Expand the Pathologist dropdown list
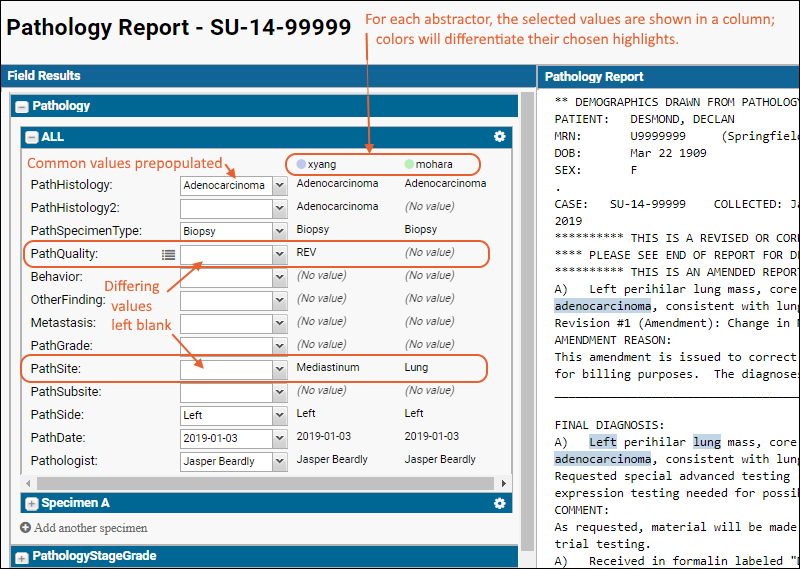Viewport: 800px width, 569px height. coord(279,461)
